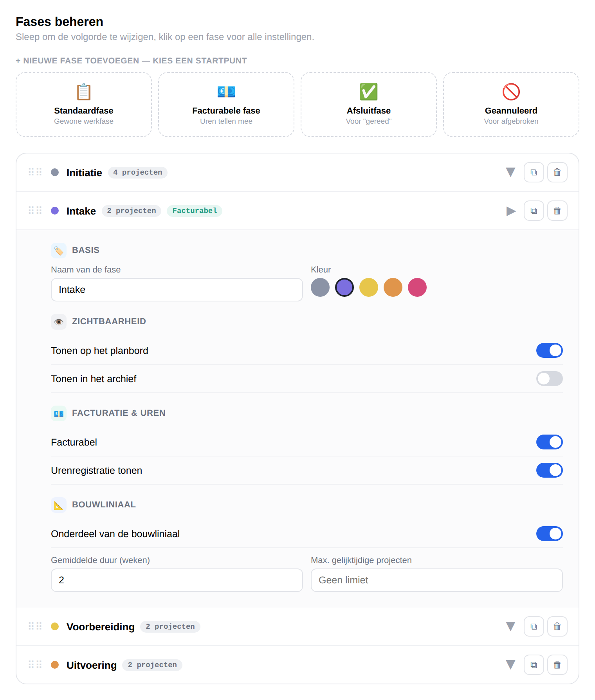
Task: Click the clipboard icon of Standaardfase
Action: tap(84, 92)
